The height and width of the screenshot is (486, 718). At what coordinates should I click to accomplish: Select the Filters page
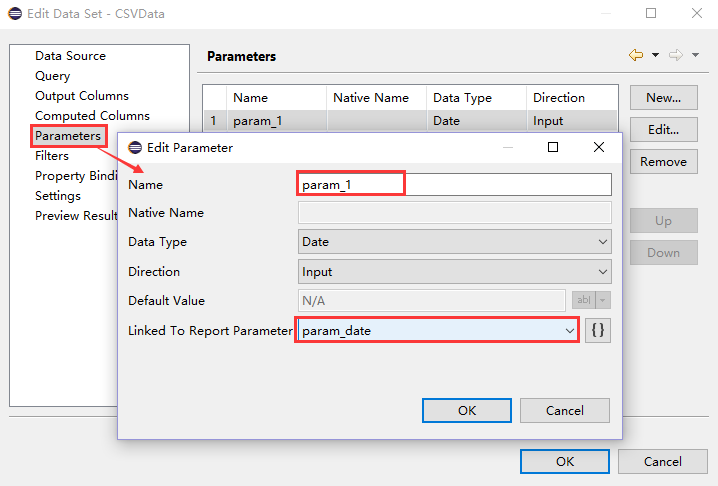[52, 156]
